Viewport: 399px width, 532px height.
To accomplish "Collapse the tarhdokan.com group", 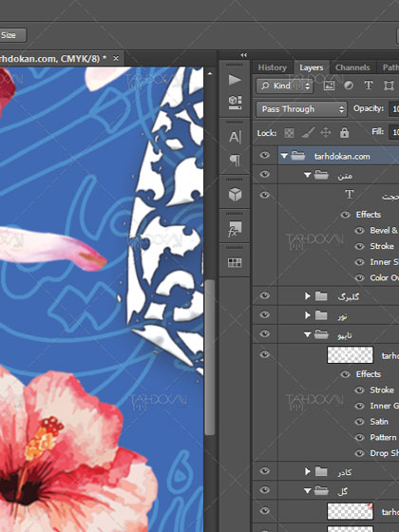I will (x=284, y=156).
